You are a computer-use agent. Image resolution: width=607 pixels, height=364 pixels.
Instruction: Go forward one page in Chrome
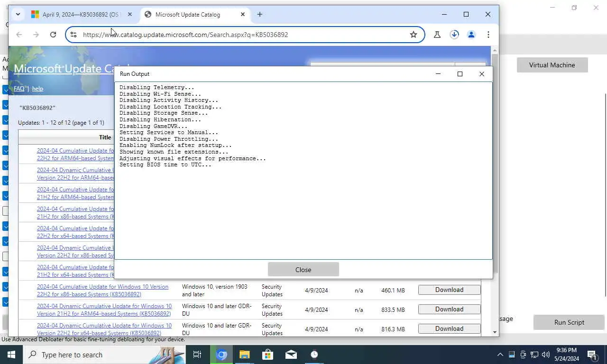tap(36, 35)
